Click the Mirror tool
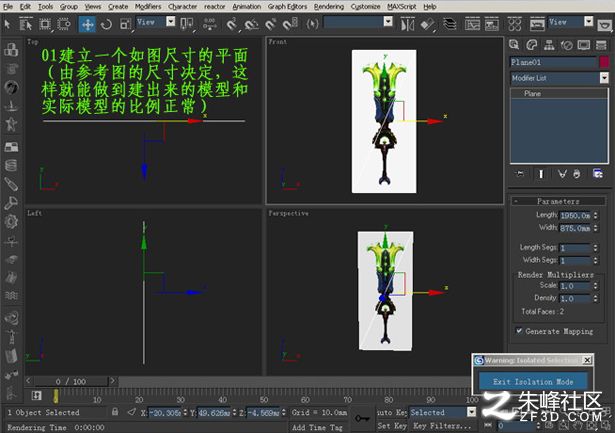 [408, 25]
